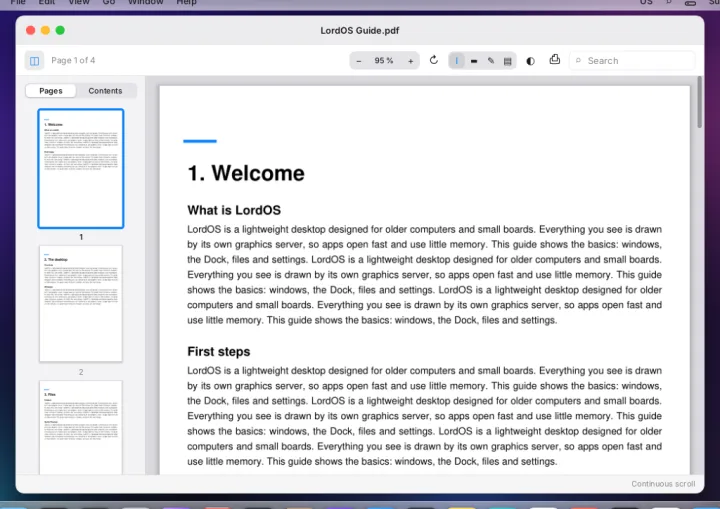Toggle the sidebar panel icon
The height and width of the screenshot is (509, 720).
pyautogui.click(x=34, y=61)
